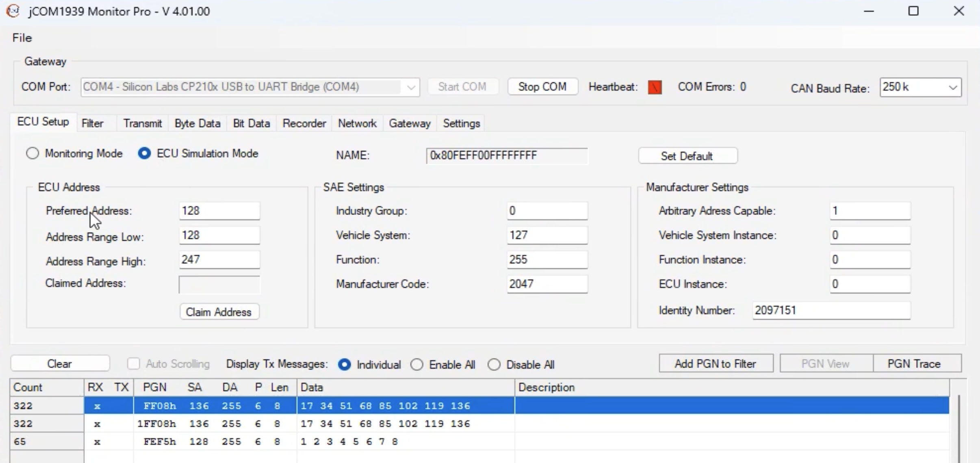The height and width of the screenshot is (463, 980).
Task: Click the jCOM1939 app icon in title bar
Action: click(13, 11)
